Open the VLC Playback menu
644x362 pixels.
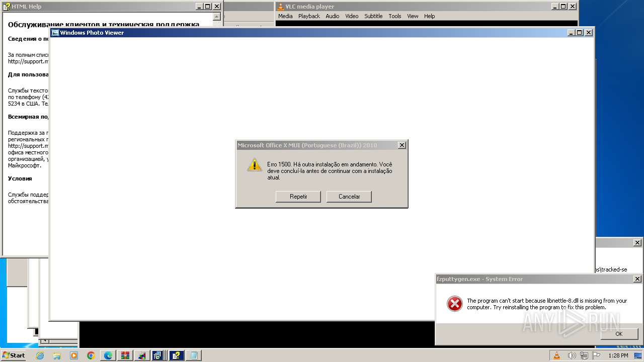309,16
